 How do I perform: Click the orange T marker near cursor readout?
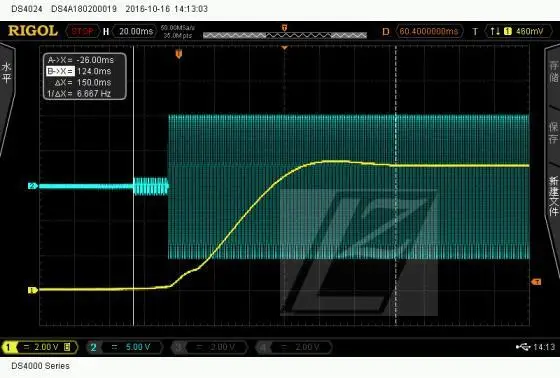(179, 54)
